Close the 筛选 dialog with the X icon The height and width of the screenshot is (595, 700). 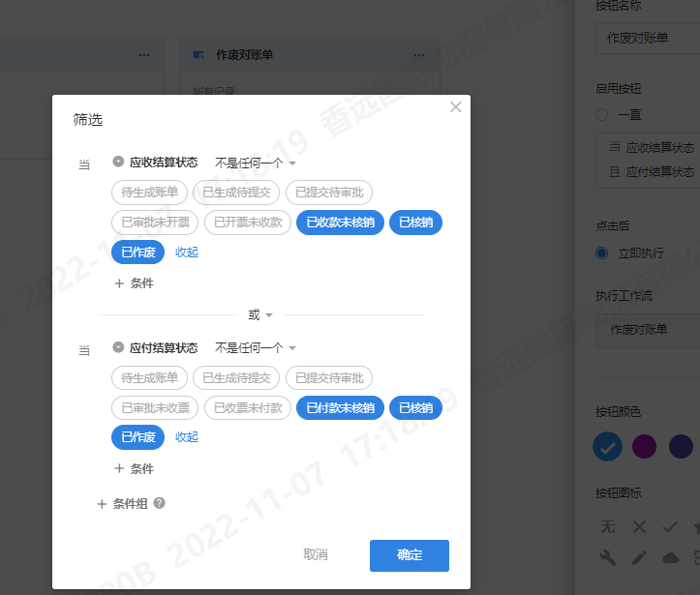click(x=456, y=107)
